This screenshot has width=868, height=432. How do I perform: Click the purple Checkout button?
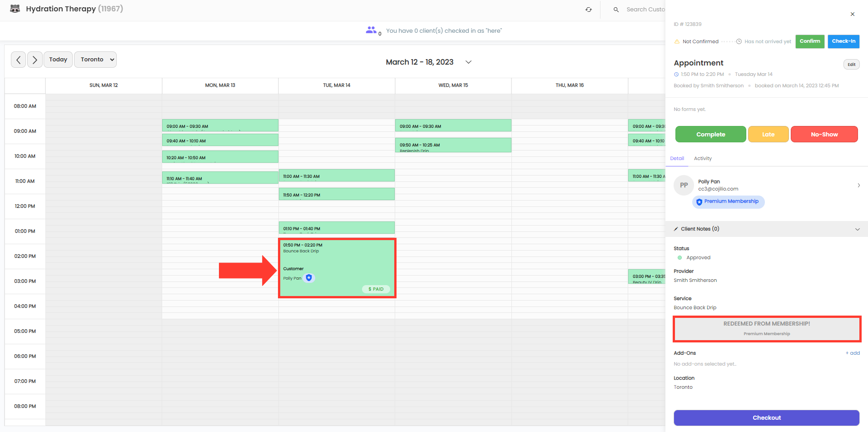pos(766,417)
